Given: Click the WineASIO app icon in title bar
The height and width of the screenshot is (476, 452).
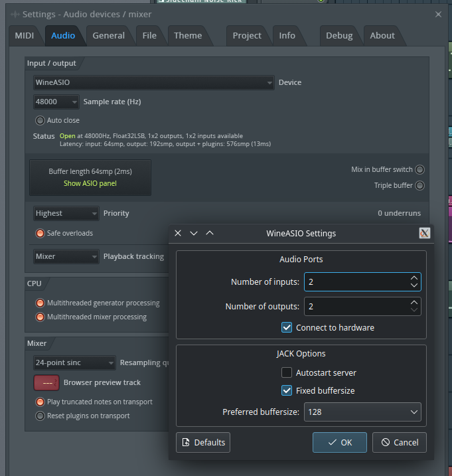Looking at the screenshot, I should 424,233.
